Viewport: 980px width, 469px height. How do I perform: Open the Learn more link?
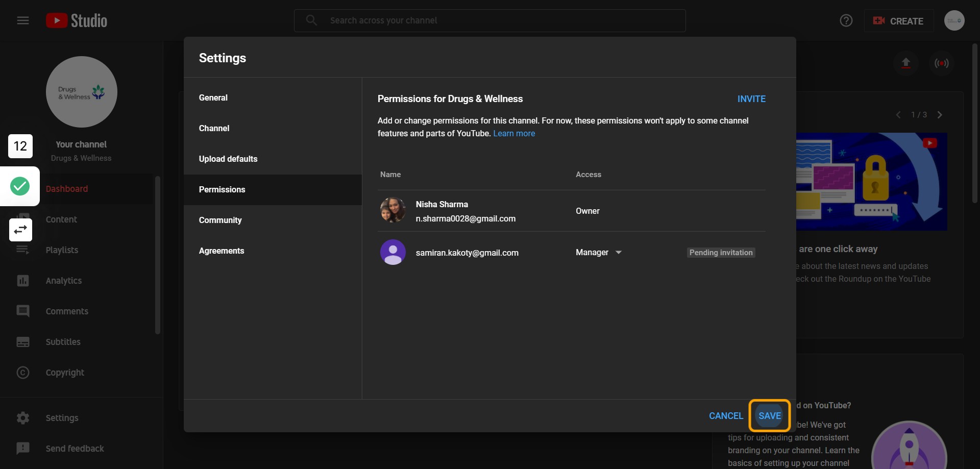pyautogui.click(x=514, y=134)
